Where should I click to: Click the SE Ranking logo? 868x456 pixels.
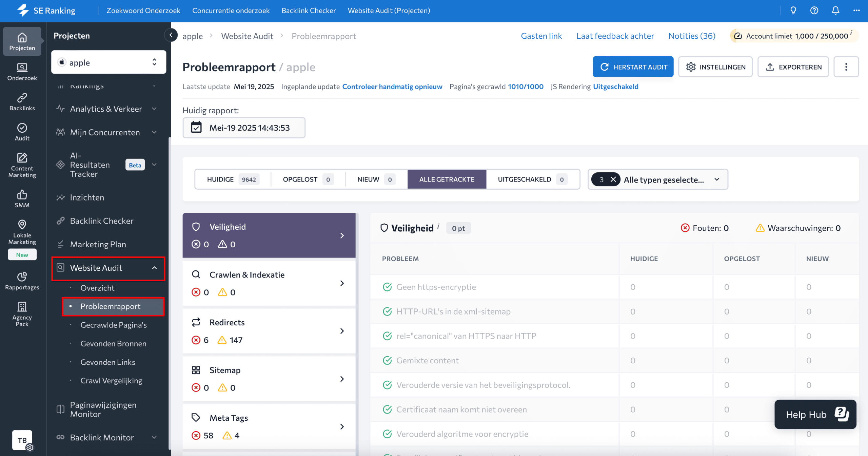46,11
